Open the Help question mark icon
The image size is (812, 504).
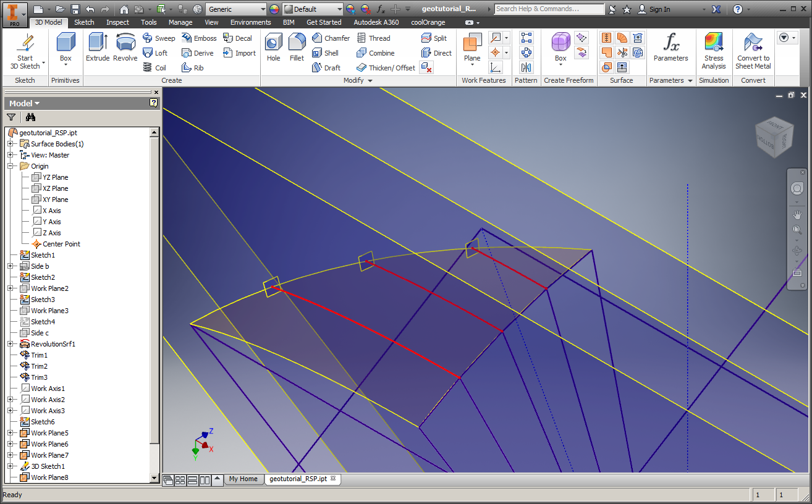tap(738, 9)
